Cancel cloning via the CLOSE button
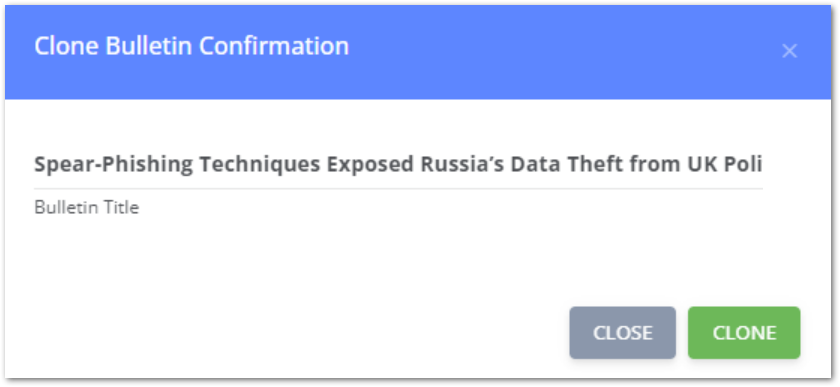 tap(622, 333)
